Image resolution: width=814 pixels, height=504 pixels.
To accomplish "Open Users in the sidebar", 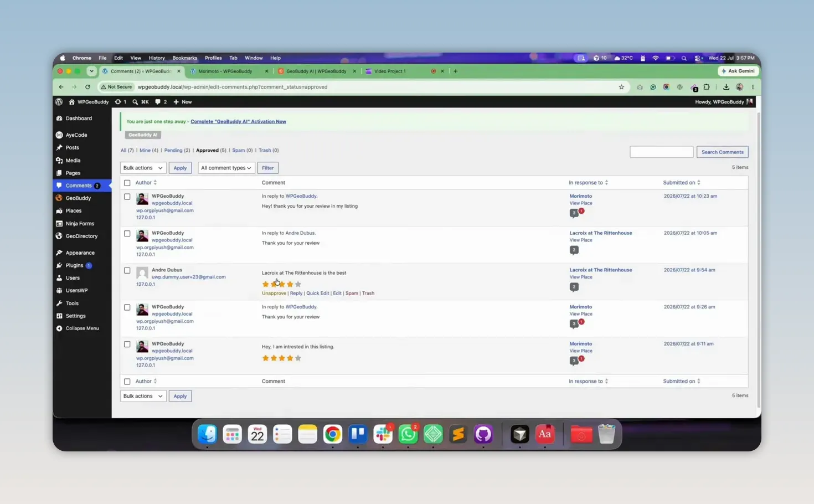I will click(x=73, y=278).
